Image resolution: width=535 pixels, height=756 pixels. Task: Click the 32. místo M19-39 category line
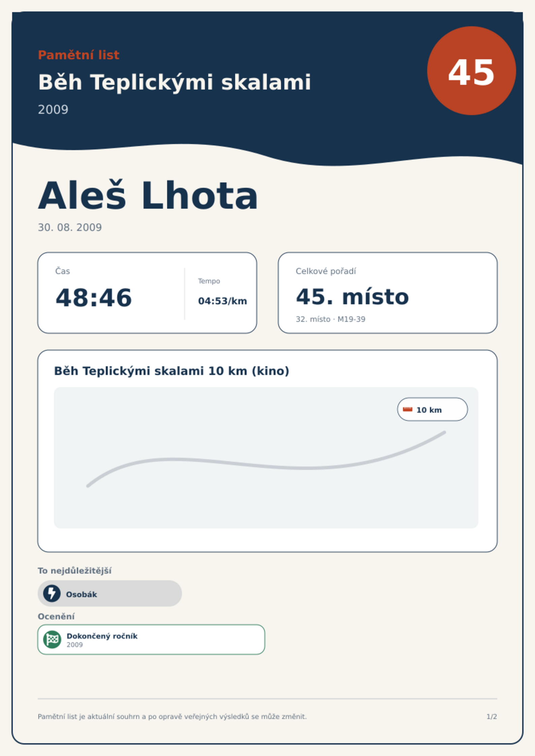[331, 319]
